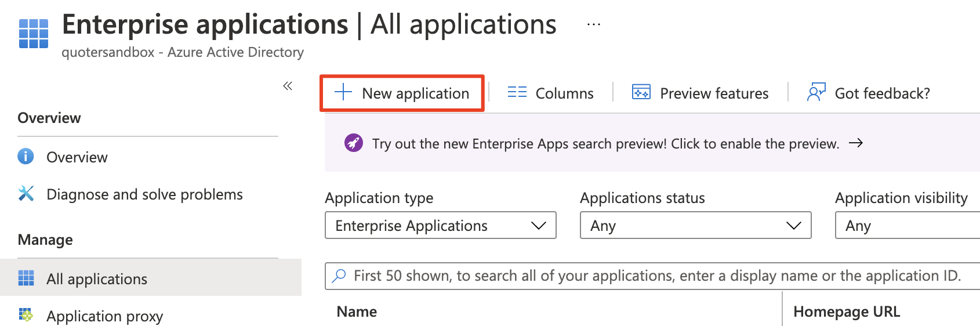Sort by the Name column header
Viewport: 980px width, 326px height.
[x=357, y=311]
